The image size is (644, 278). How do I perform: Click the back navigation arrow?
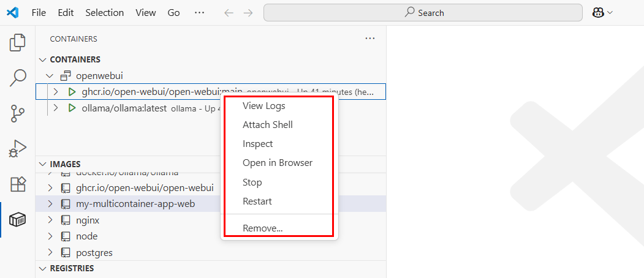pos(229,12)
